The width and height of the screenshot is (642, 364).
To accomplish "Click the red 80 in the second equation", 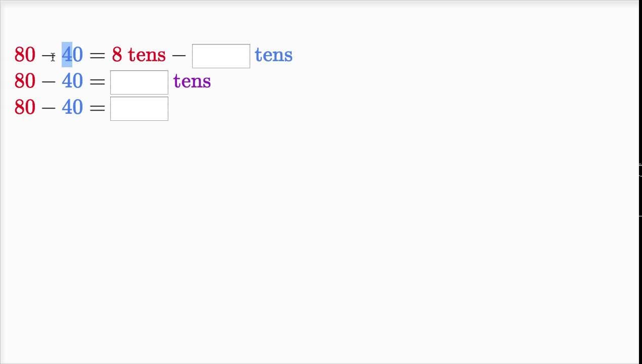I will click(x=25, y=81).
